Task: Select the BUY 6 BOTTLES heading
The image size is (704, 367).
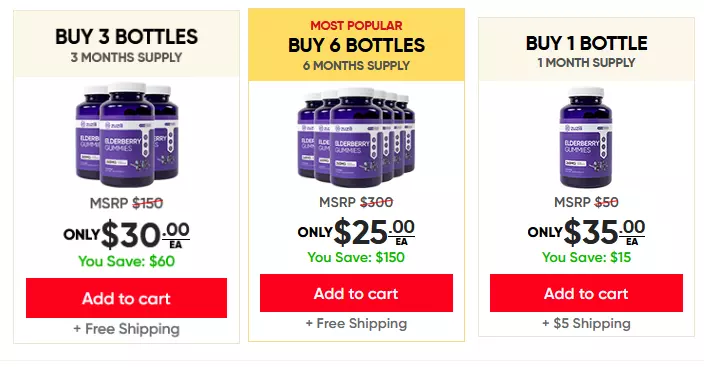Action: tap(356, 45)
